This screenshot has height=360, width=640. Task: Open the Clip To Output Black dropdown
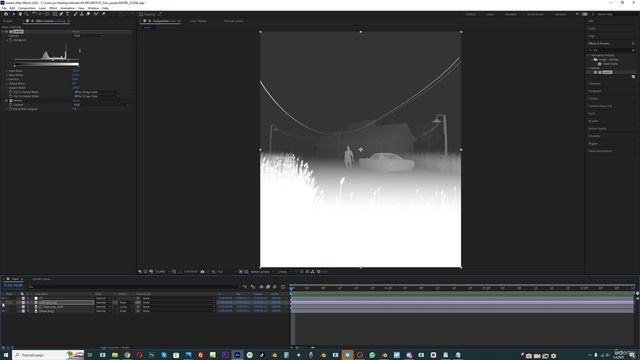96,92
